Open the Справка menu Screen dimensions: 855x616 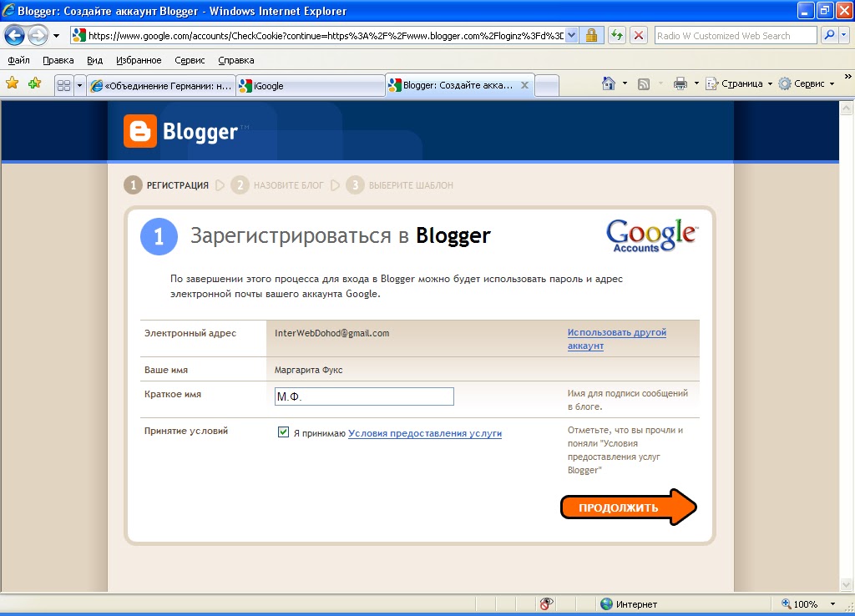click(236, 60)
